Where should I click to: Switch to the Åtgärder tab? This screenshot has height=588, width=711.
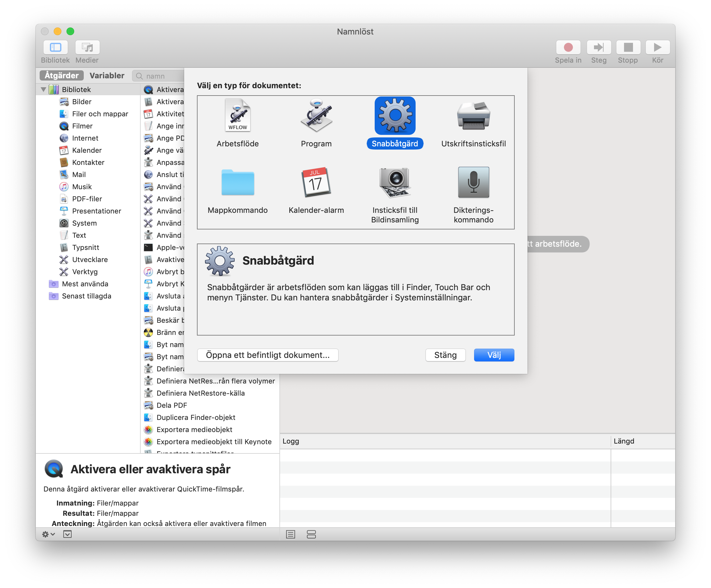[x=62, y=75]
